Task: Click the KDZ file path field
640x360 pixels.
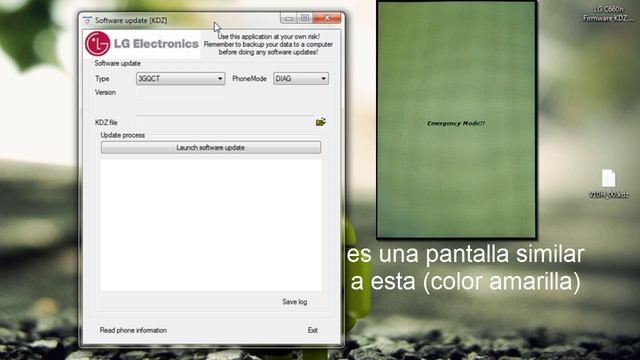Action: point(225,122)
